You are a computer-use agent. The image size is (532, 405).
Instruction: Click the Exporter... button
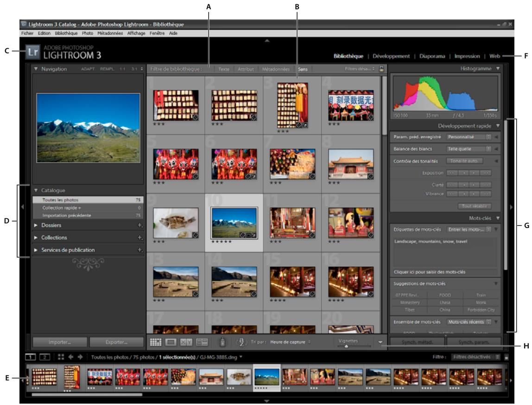pos(116,342)
